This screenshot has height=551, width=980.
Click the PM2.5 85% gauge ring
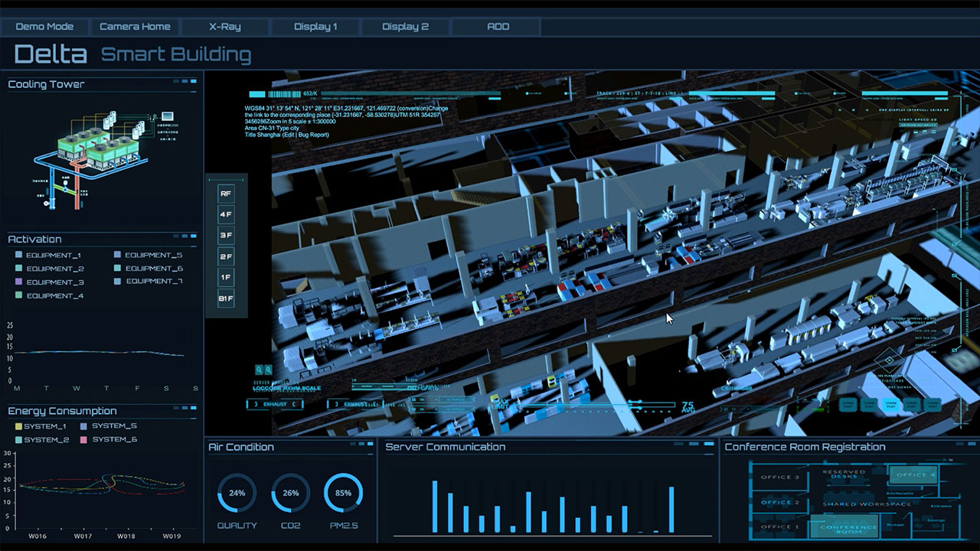coord(343,494)
